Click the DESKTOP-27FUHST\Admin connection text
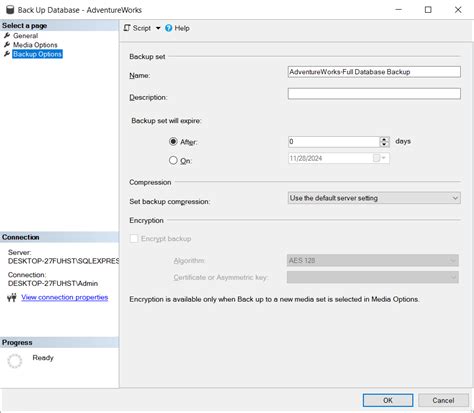This screenshot has width=474, height=413. click(53, 283)
